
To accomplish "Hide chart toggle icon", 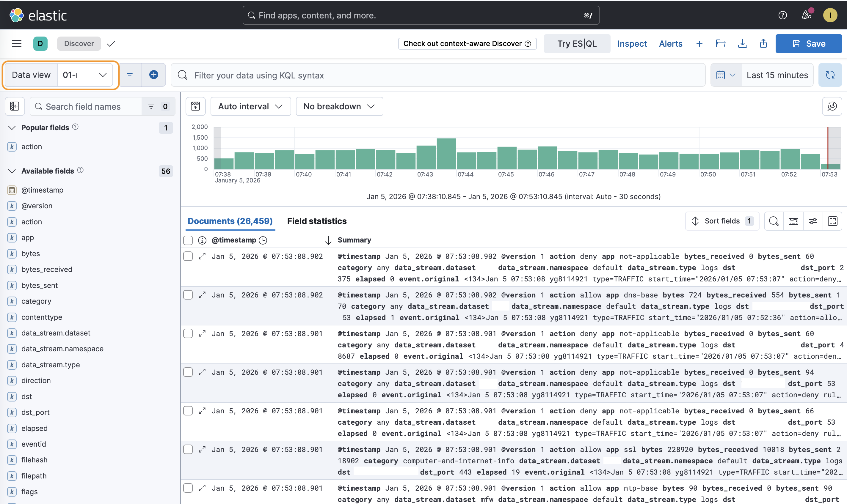I will (195, 106).
